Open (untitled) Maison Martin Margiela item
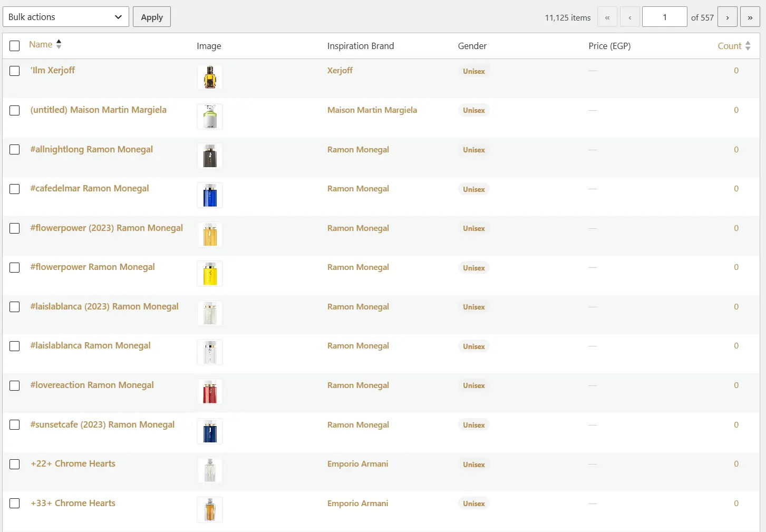Image resolution: width=766 pixels, height=532 pixels. click(x=98, y=110)
